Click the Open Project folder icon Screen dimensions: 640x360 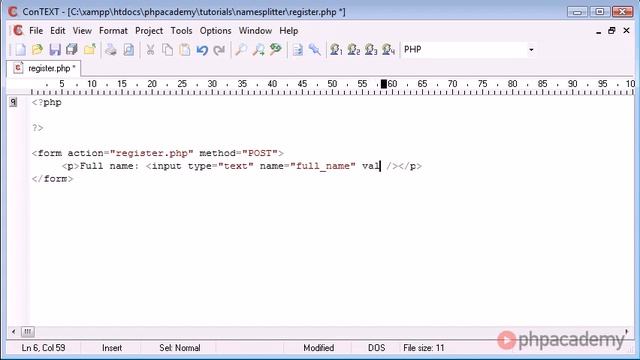pyautogui.click(x=89, y=50)
